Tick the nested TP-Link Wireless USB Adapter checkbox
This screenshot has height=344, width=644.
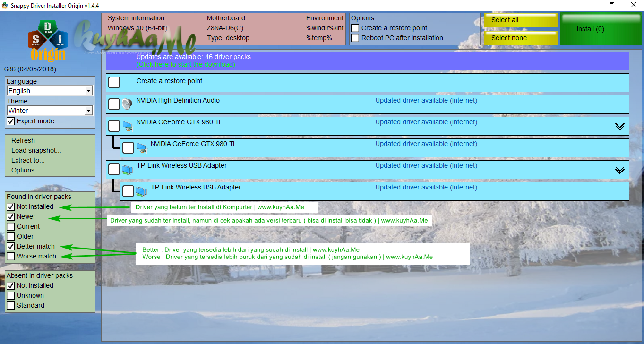pos(129,191)
